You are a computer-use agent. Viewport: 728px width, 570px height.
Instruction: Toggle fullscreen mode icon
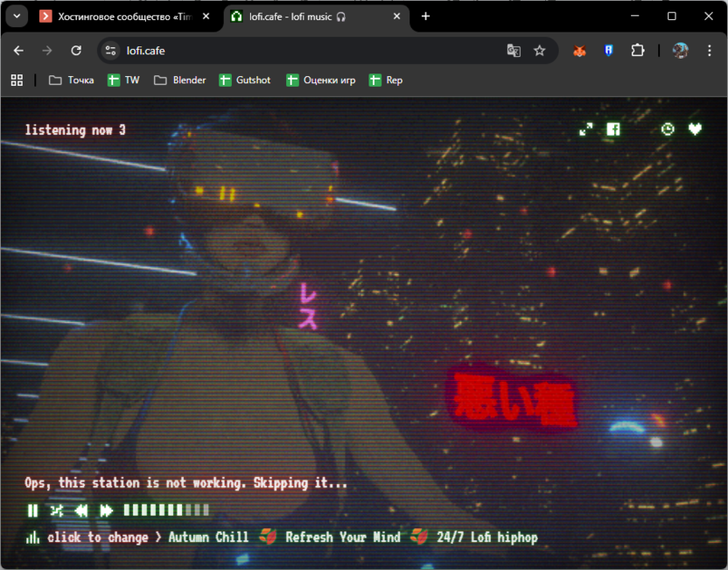coord(586,129)
